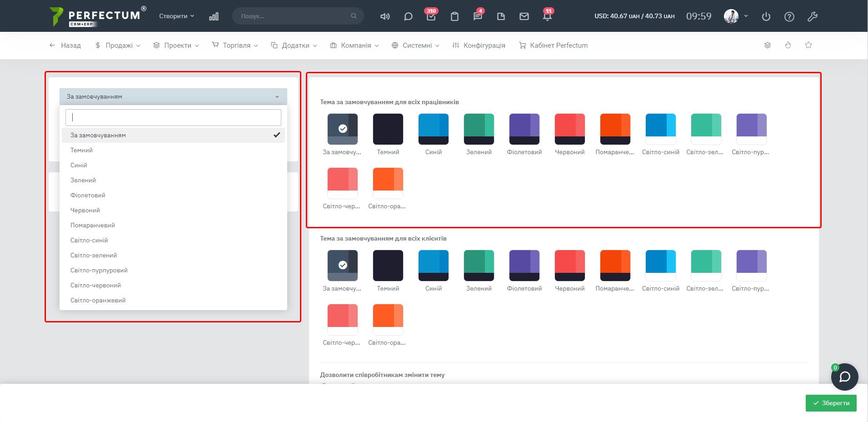The height and width of the screenshot is (422, 868).
Task: Open tasks icon with 310 badge
Action: click(x=431, y=16)
